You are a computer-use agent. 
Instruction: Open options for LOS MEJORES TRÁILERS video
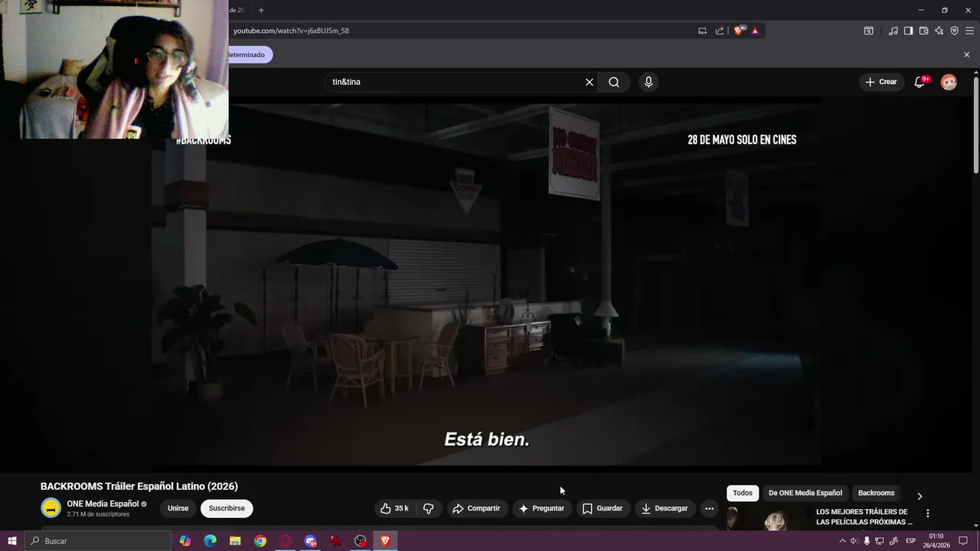point(927,514)
